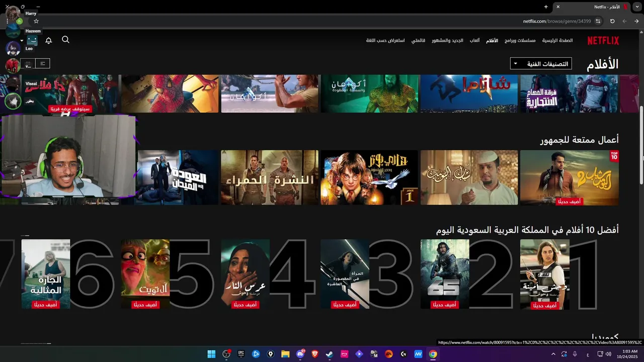Click the Hazeem overlay user avatar
Screen dimensions: 644x362
click(13, 31)
